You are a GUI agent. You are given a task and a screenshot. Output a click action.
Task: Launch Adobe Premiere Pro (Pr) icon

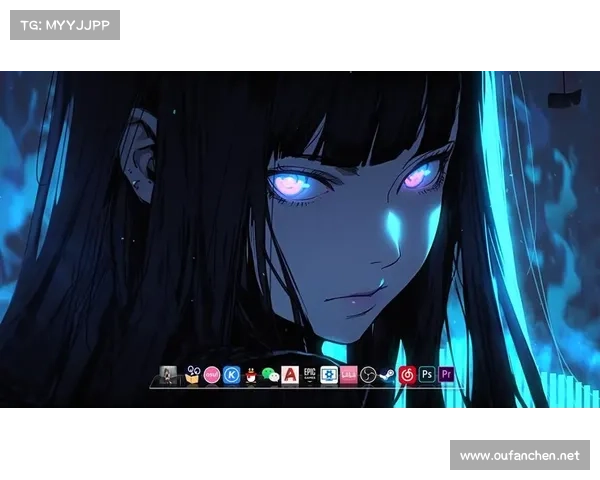(x=446, y=375)
